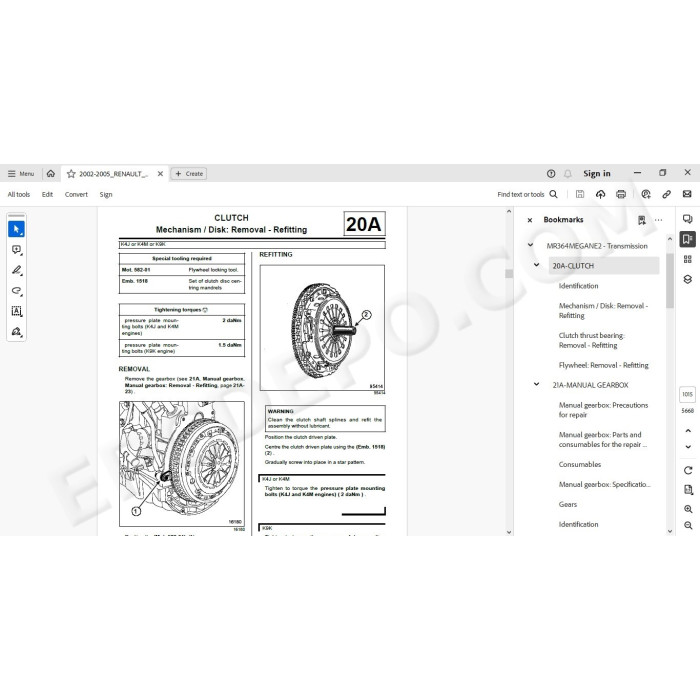Viewport: 700px width, 700px height.
Task: Star the 2002-2005_RENAULT document tab
Action: [71, 174]
